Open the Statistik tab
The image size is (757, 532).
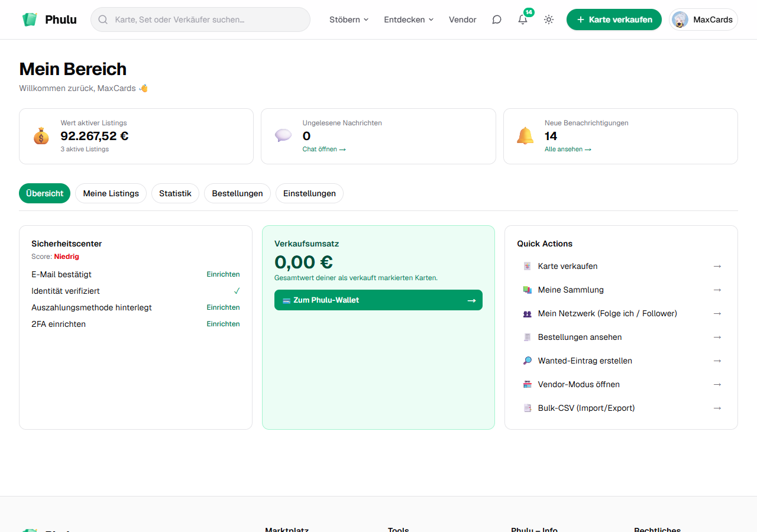[175, 193]
